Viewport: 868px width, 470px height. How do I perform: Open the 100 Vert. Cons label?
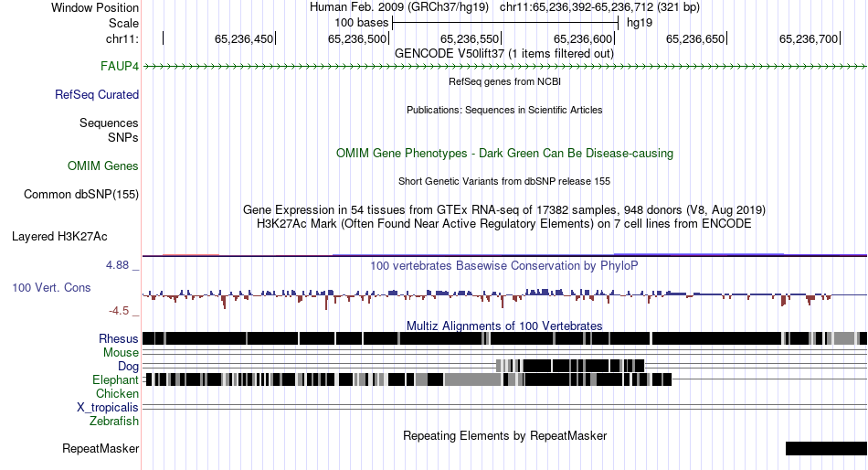[51, 288]
